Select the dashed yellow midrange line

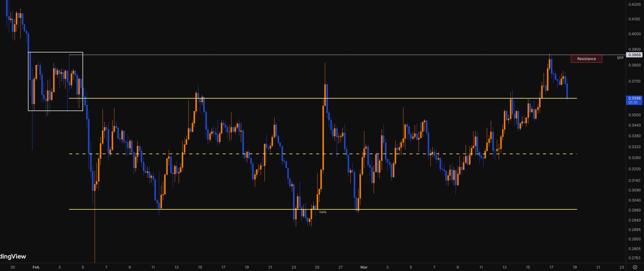(x=323, y=154)
